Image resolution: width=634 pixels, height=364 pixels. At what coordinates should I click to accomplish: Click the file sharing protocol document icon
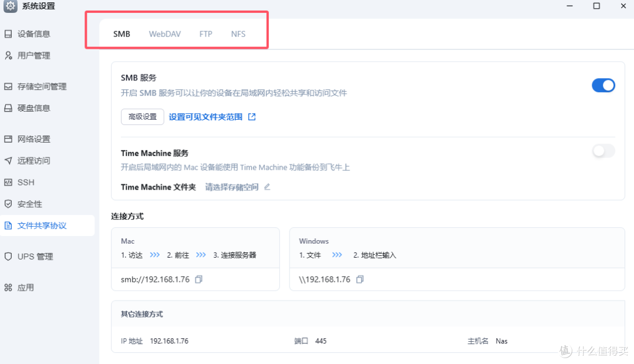(8, 225)
